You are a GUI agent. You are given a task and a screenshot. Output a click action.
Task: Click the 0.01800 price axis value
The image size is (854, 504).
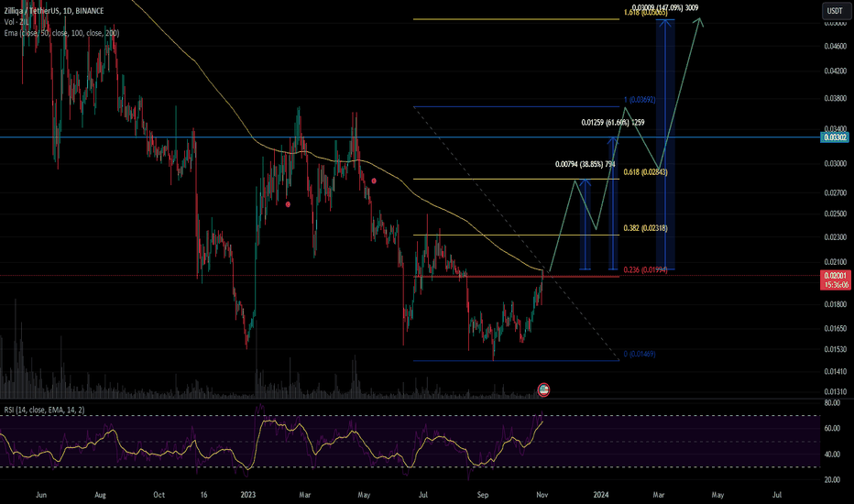coord(835,304)
